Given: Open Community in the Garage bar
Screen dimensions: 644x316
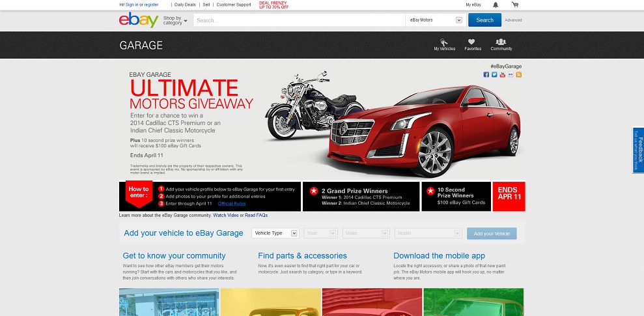Looking at the screenshot, I should (x=501, y=45).
